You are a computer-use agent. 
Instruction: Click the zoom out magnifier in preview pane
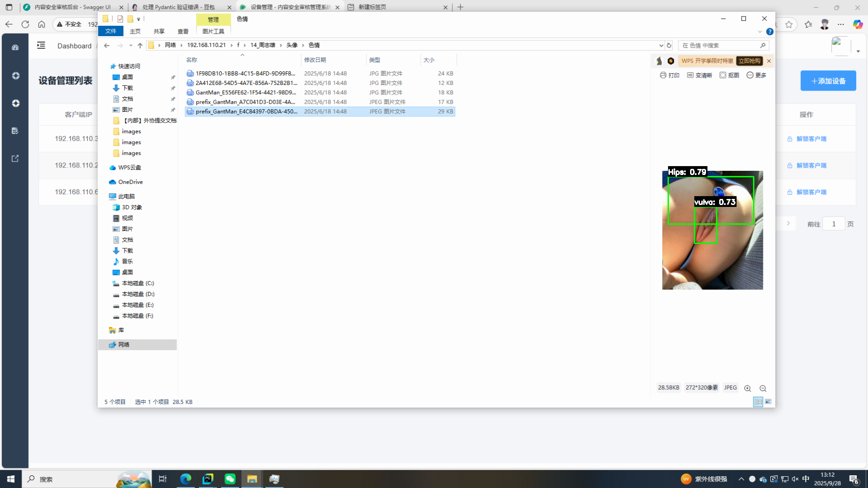click(763, 388)
